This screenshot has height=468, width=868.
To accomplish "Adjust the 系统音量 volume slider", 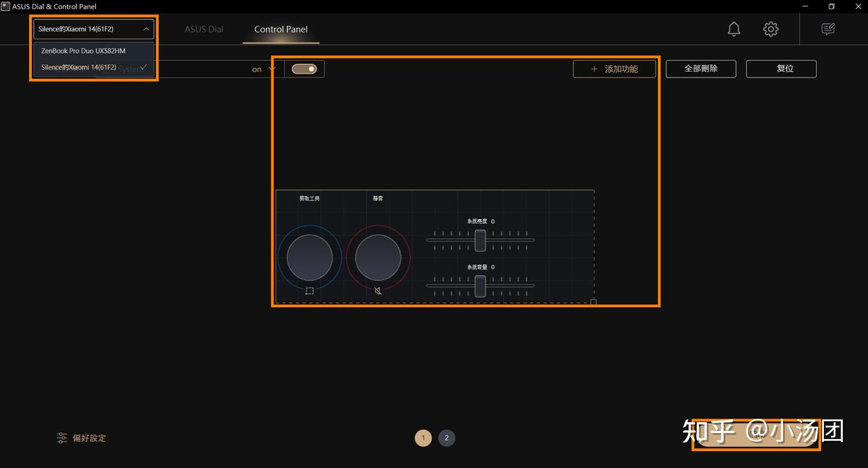I will tap(479, 286).
